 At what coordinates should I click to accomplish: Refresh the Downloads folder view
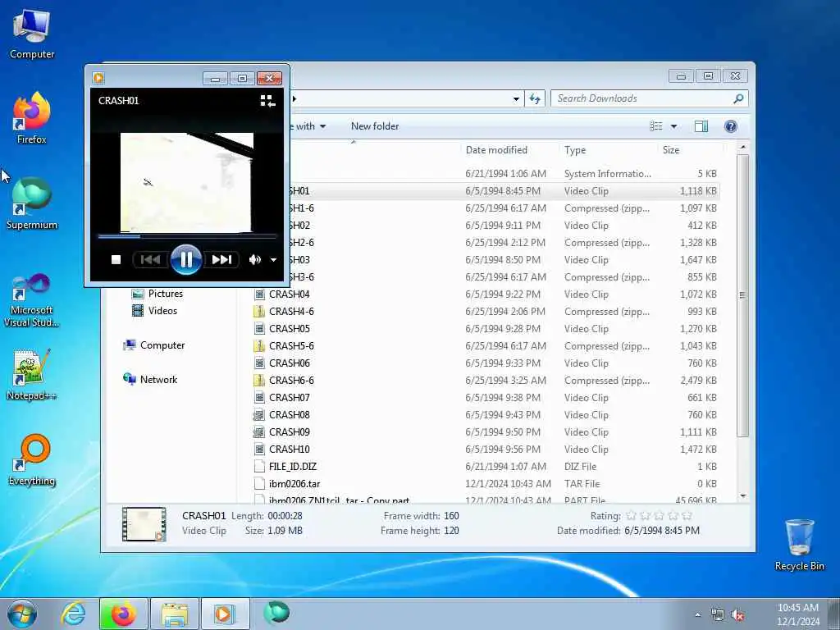[x=534, y=98]
